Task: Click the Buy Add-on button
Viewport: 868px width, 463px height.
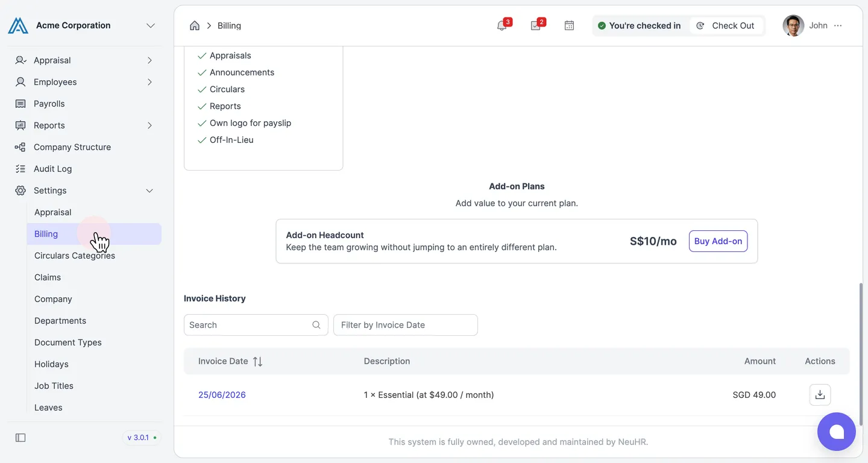Action: [x=718, y=241]
